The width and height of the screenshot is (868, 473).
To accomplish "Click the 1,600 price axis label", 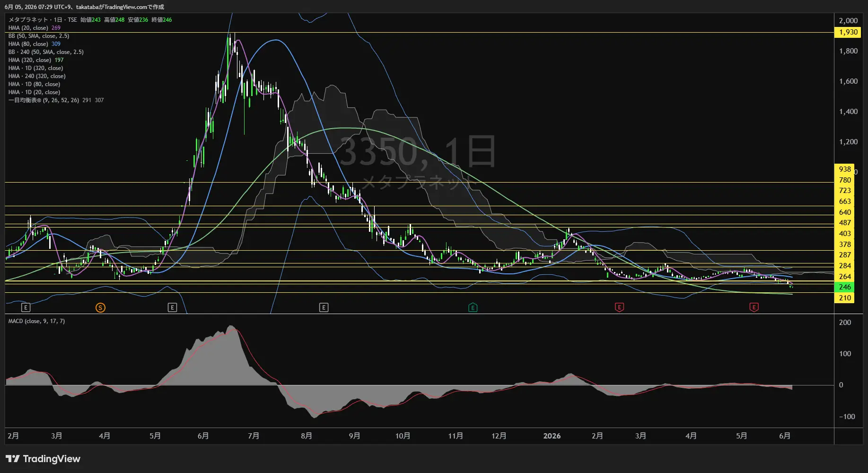I will pos(848,81).
